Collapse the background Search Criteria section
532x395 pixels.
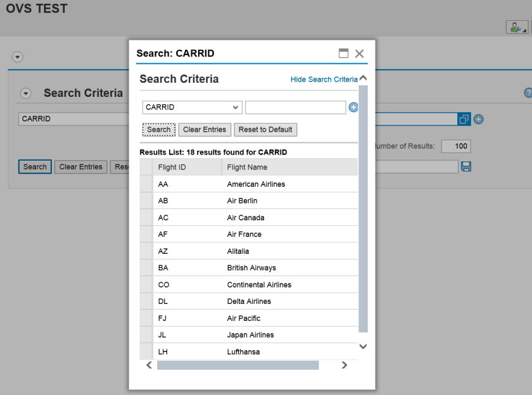coord(26,94)
